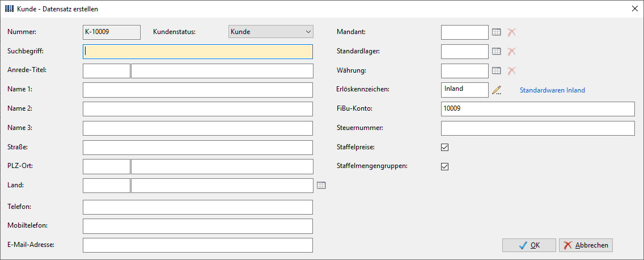
Task: Open the Mandant lookup table icon
Action: [497, 32]
